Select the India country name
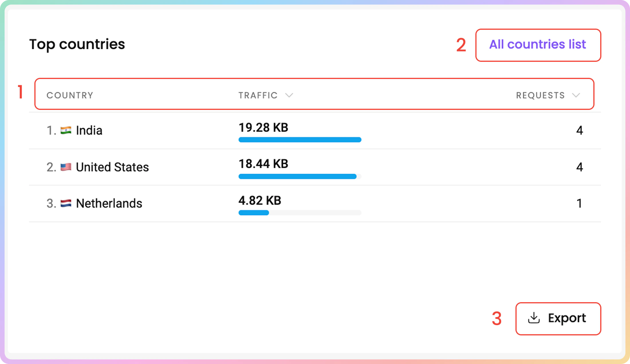 pyautogui.click(x=89, y=130)
